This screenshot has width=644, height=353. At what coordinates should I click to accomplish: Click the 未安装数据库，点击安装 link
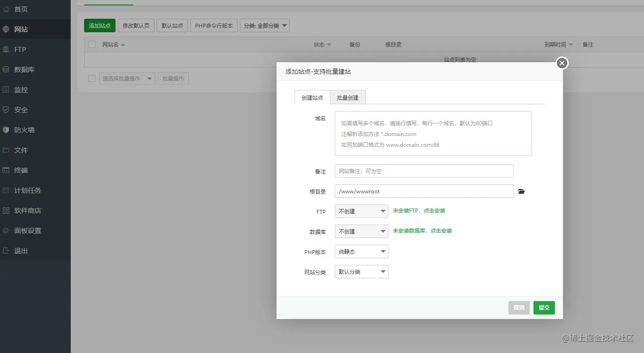tap(422, 231)
